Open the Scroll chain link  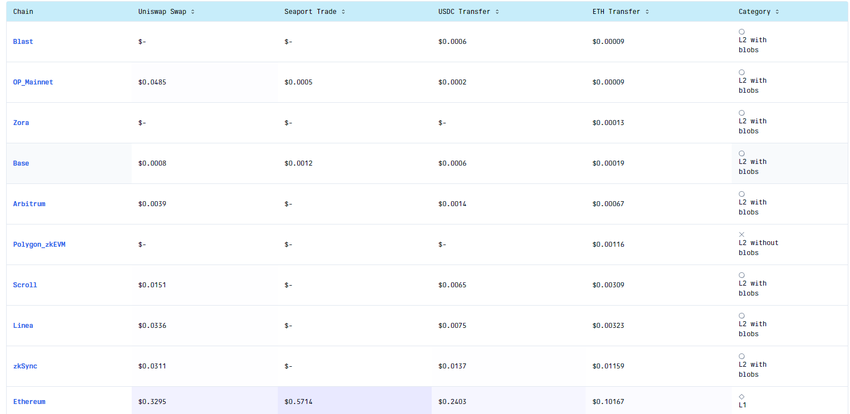tap(25, 285)
